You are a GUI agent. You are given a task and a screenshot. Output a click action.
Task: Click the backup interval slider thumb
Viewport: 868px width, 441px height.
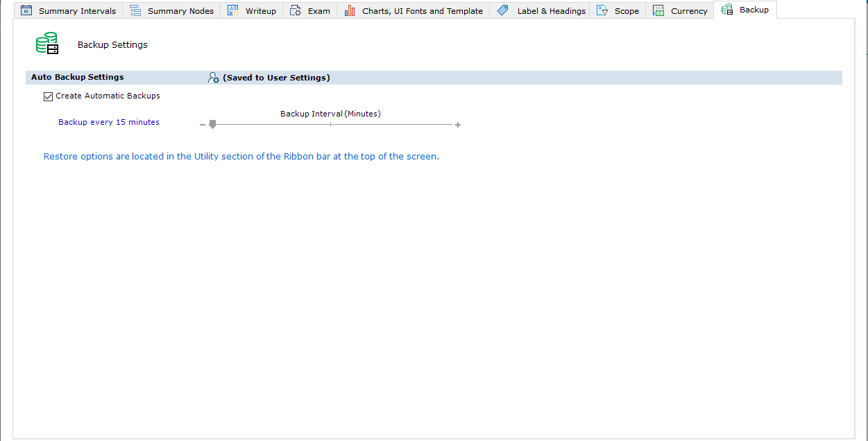pos(212,124)
